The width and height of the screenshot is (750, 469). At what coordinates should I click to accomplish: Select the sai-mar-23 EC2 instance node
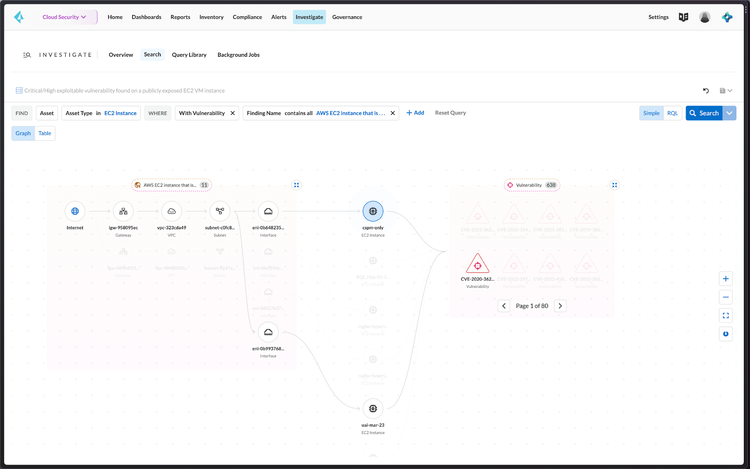point(373,409)
